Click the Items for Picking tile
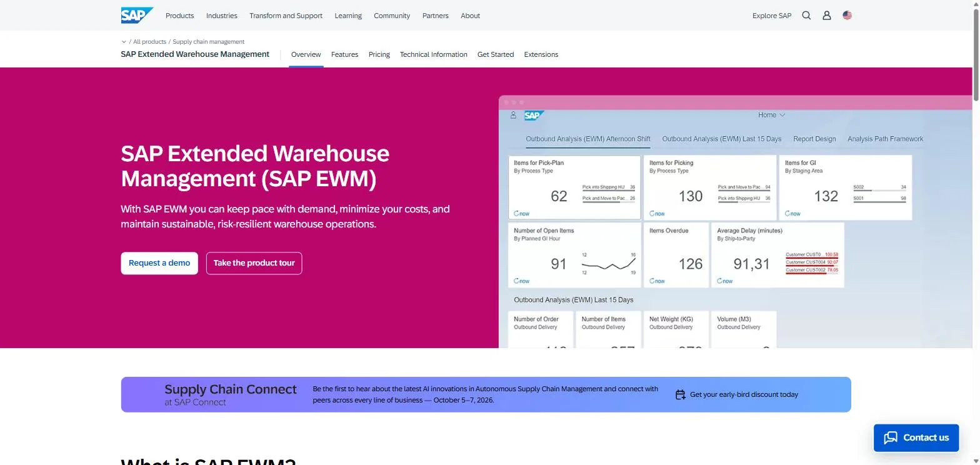 click(710, 187)
